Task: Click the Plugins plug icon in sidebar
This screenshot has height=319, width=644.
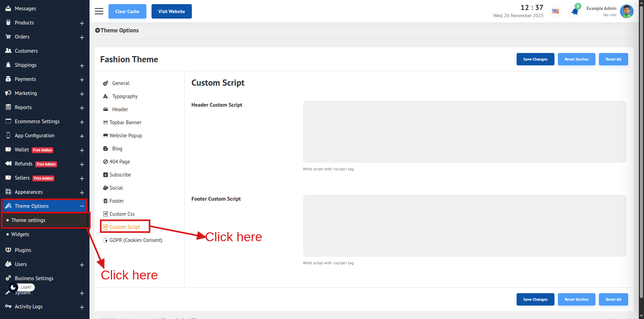Action: tap(8, 250)
